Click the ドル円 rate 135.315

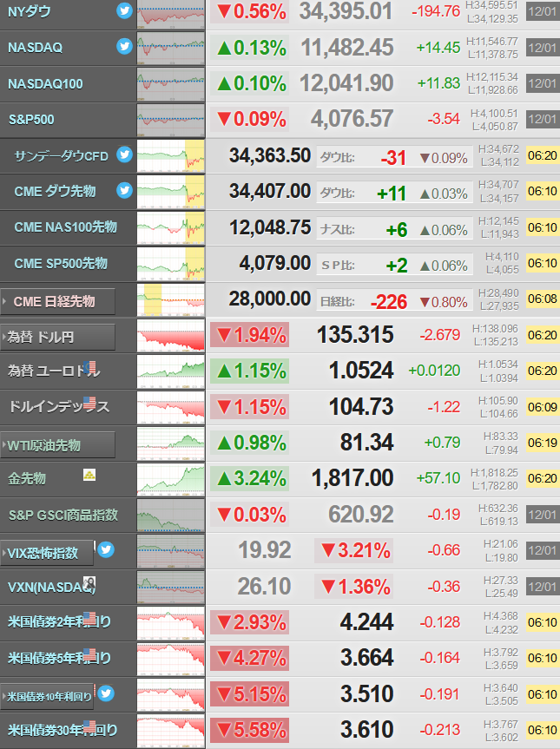355,335
